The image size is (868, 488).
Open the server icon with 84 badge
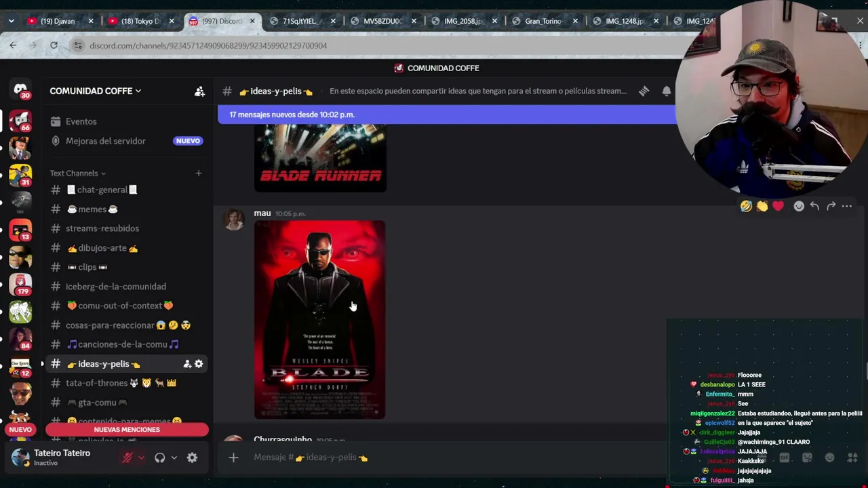[20, 339]
